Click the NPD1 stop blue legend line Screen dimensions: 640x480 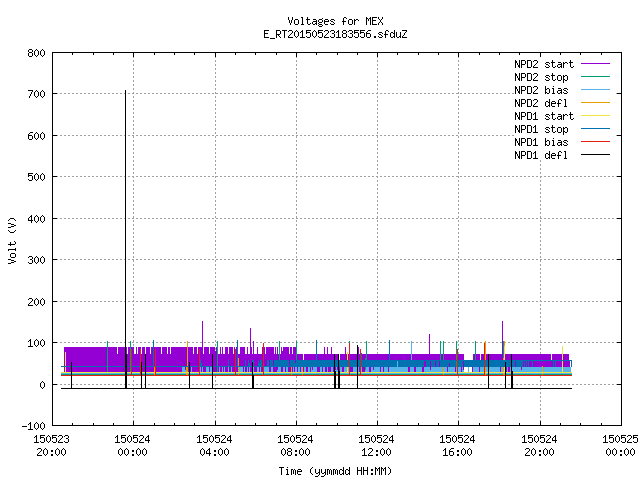(595, 129)
